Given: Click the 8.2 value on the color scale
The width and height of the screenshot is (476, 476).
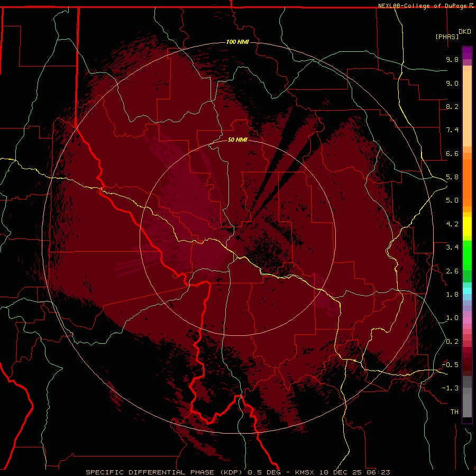Looking at the screenshot, I should [452, 106].
